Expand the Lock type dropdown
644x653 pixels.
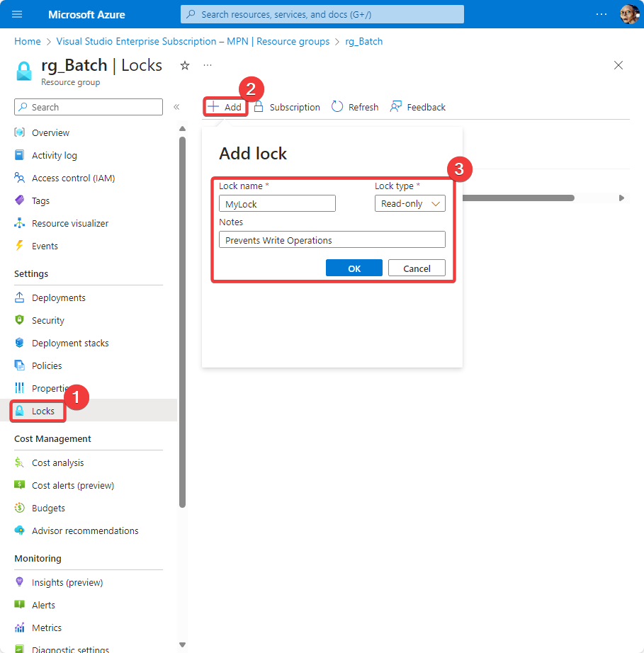(409, 203)
